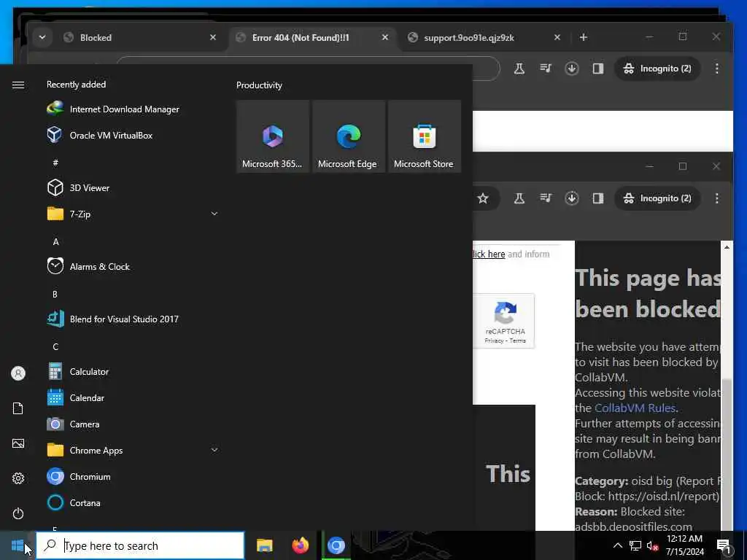Open Pictures from Start sidebar

[x=18, y=444]
